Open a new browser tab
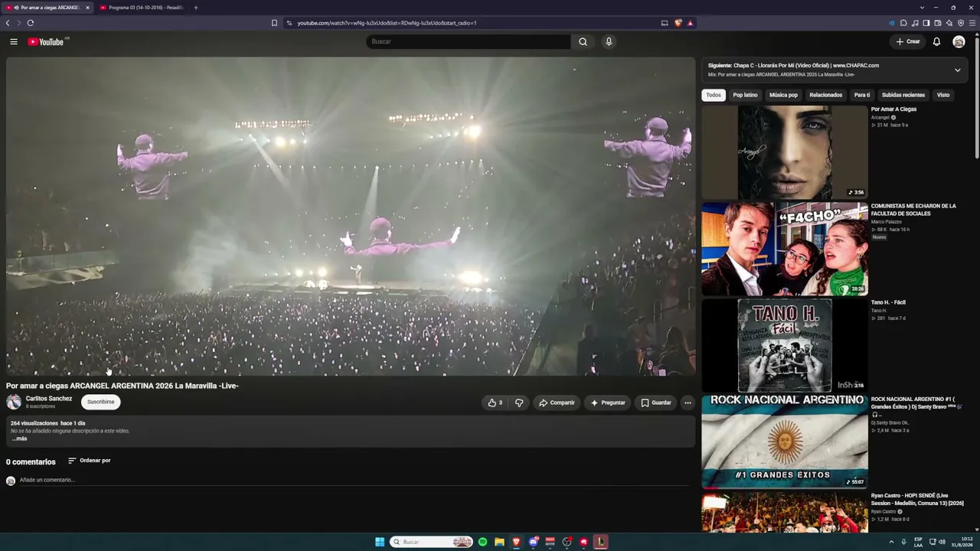 (195, 8)
